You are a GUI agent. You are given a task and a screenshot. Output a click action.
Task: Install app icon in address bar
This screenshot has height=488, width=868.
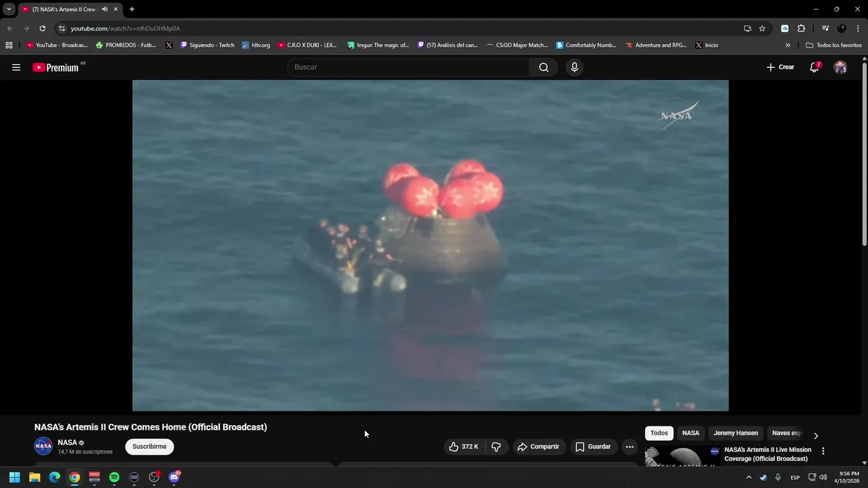[x=747, y=28]
